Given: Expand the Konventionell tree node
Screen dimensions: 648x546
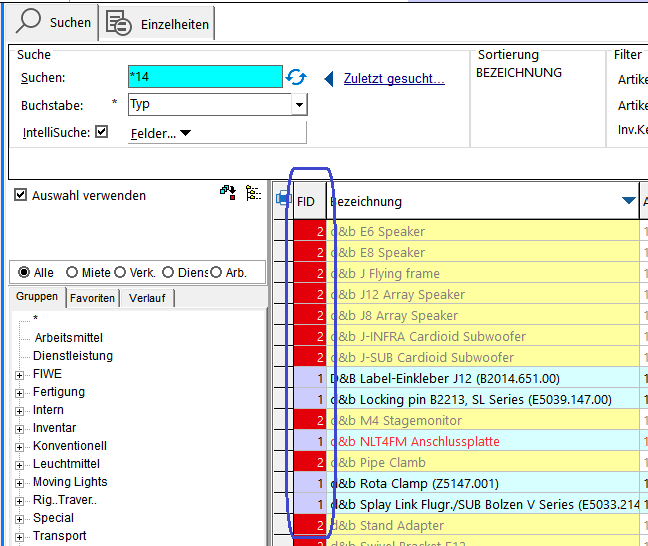Looking at the screenshot, I should point(19,447).
